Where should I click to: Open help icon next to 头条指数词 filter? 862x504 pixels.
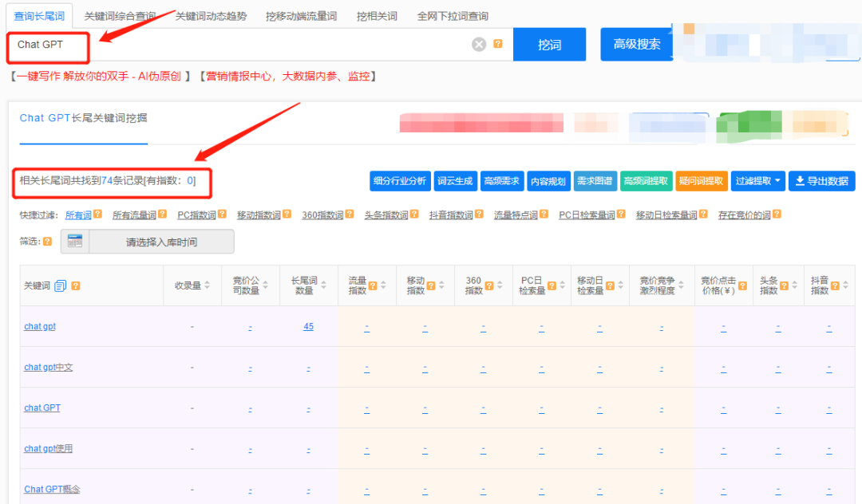414,214
